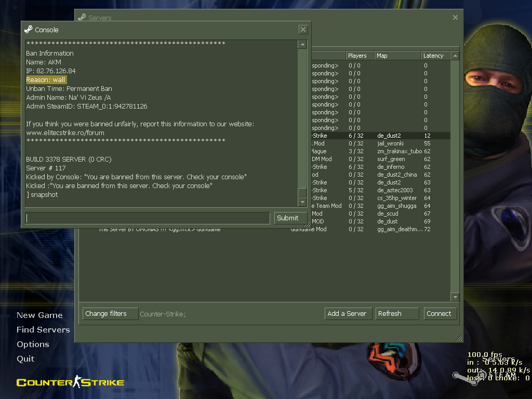Click the 'BUILD 3378 SERVER (0 CRC)' line
This screenshot has height=399, width=532.
point(69,159)
